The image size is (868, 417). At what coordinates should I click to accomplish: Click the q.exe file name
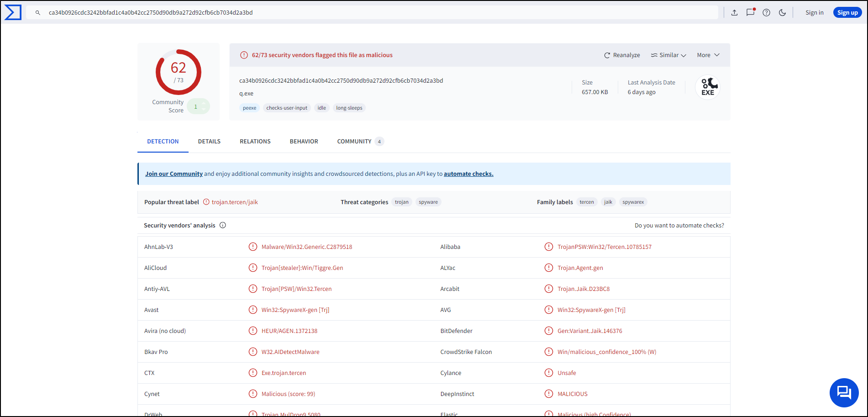tap(246, 94)
